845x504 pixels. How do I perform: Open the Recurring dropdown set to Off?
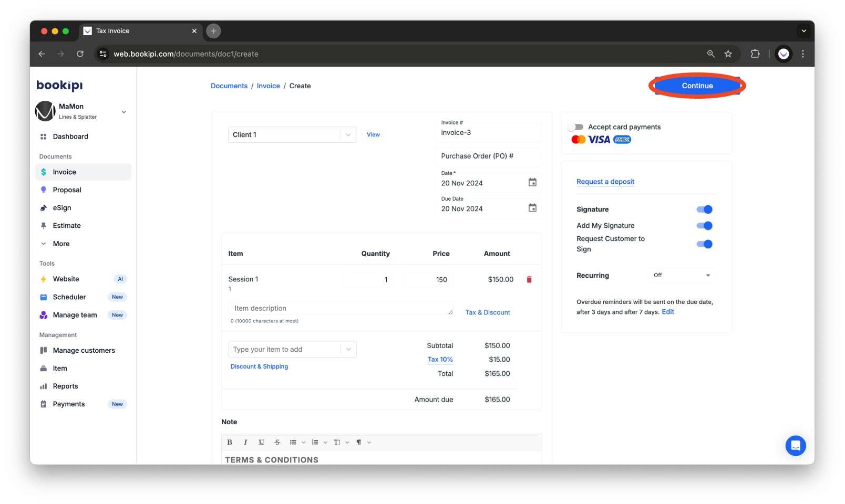681,275
